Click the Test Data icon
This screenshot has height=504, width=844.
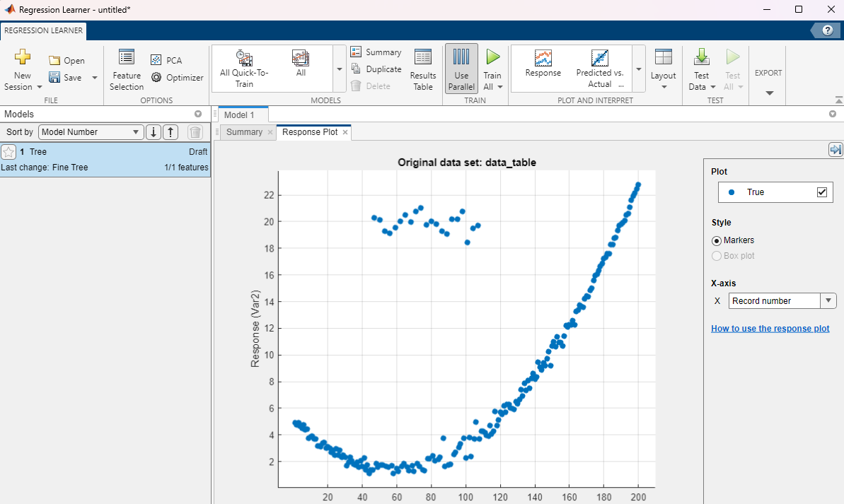(701, 58)
